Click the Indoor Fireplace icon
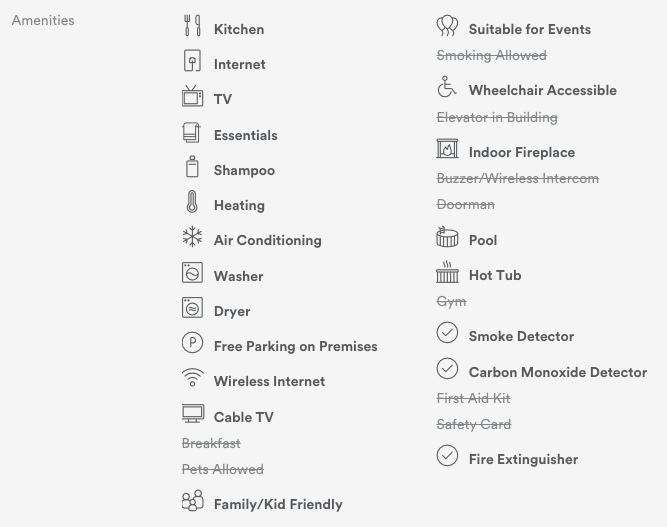Image resolution: width=667 pixels, height=527 pixels. pyautogui.click(x=447, y=150)
